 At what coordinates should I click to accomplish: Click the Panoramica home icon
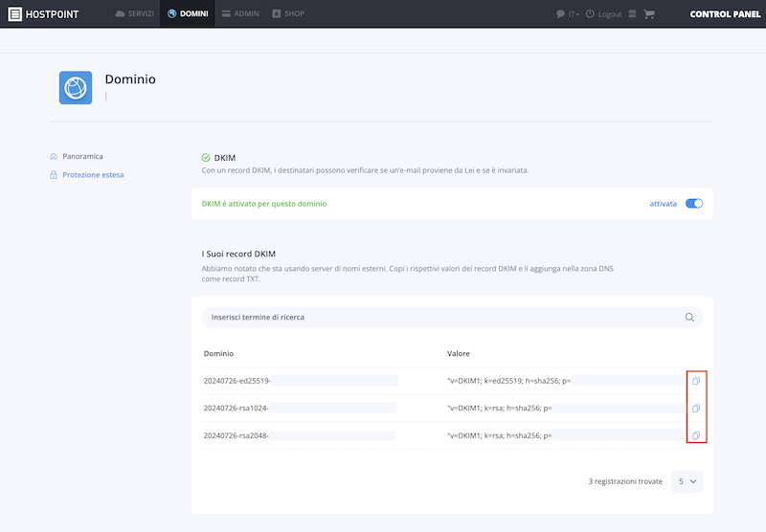click(x=54, y=156)
